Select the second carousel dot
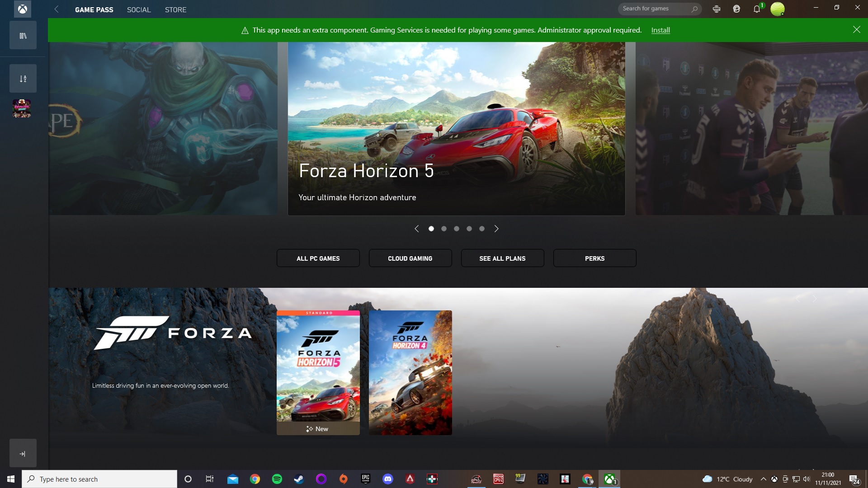Viewport: 868px width, 488px height. 444,229
